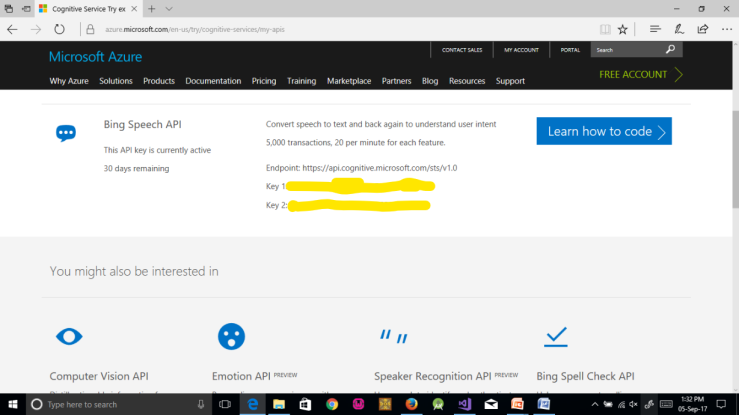739x415 pixels.
Task: Click the Windows taskbar search box
Action: pos(110,404)
